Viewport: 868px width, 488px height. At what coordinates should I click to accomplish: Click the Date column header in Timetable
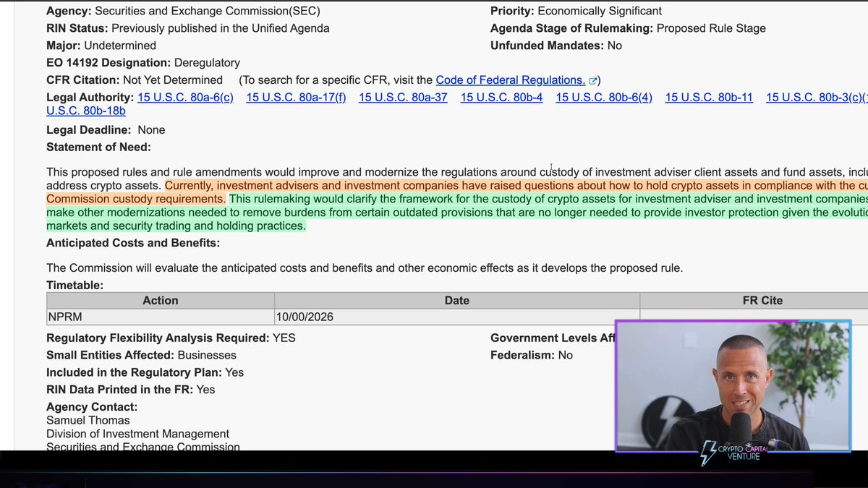click(457, 300)
